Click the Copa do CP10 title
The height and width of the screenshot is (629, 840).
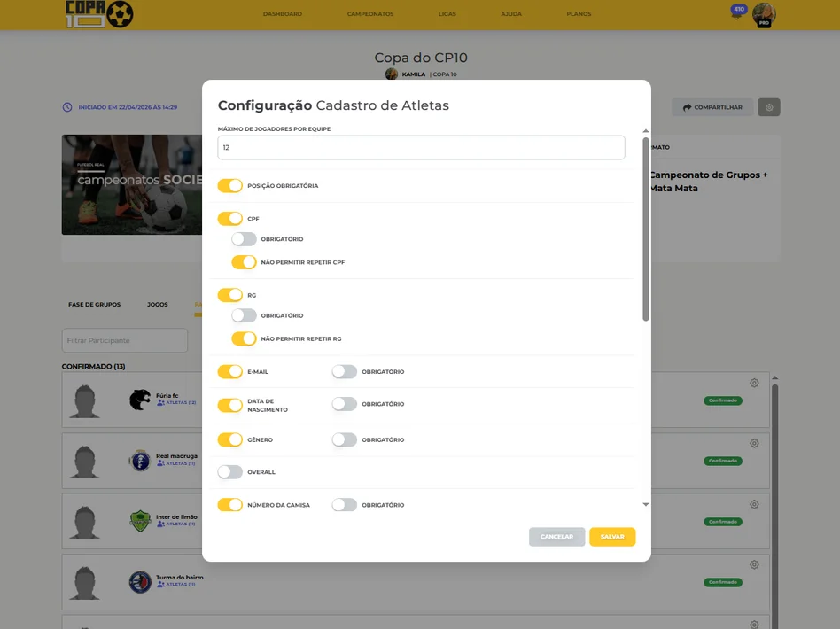click(x=421, y=58)
